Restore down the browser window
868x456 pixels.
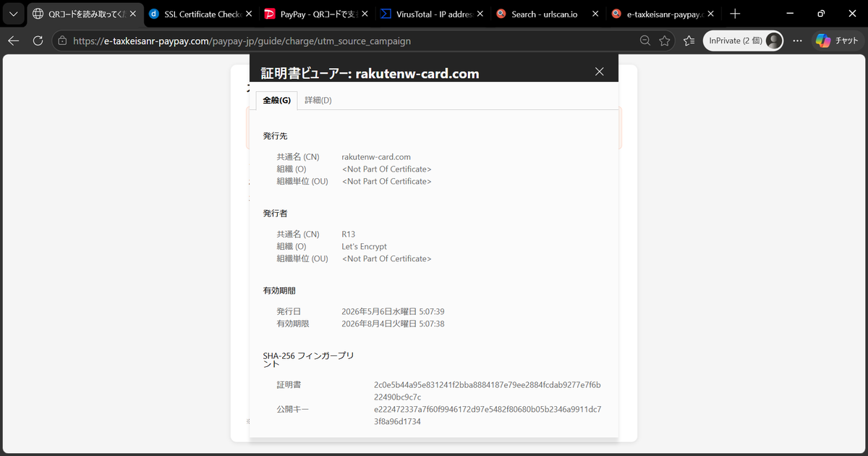(x=821, y=14)
